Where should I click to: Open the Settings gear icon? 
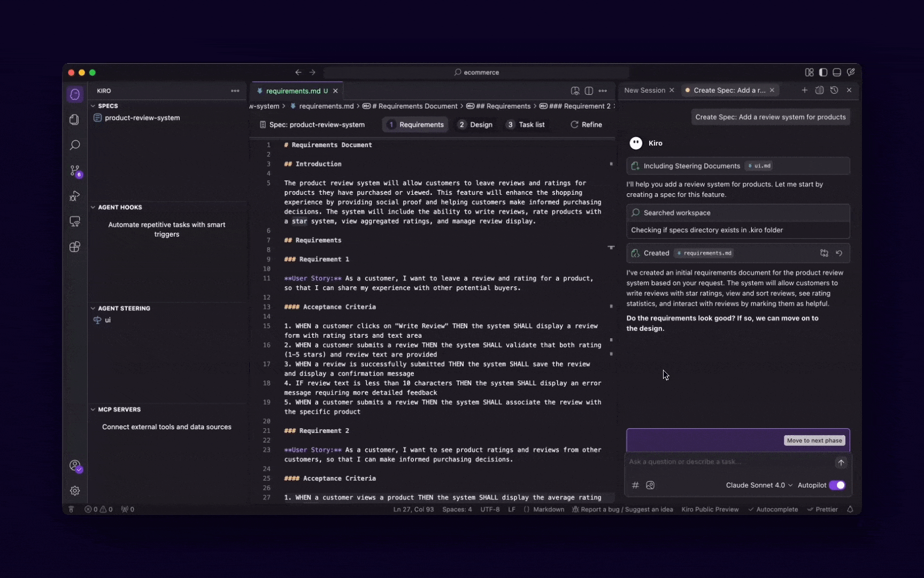(75, 491)
